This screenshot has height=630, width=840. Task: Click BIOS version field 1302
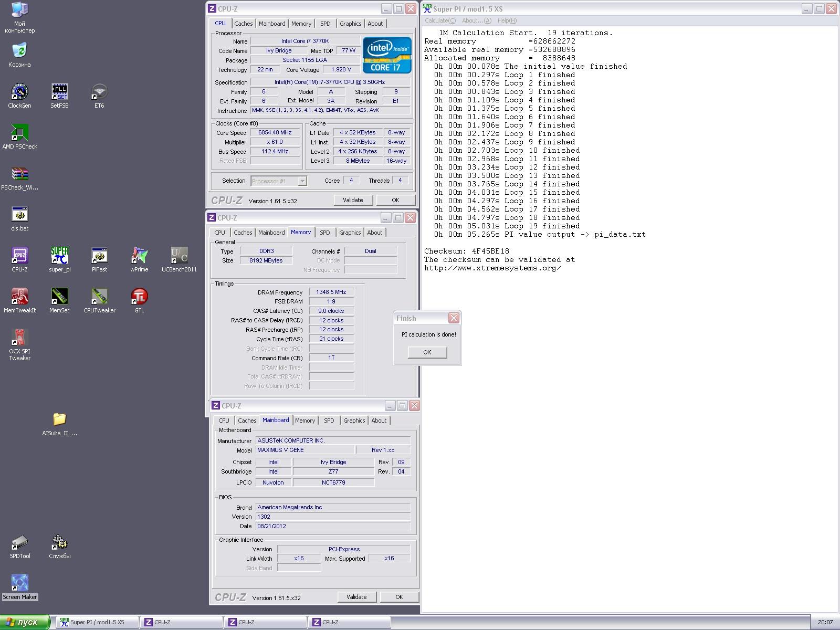(333, 517)
